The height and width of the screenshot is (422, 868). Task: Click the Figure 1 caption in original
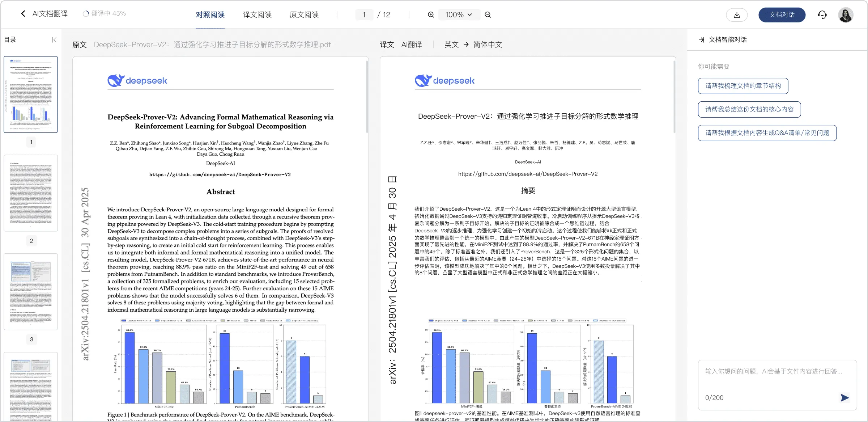221,417
